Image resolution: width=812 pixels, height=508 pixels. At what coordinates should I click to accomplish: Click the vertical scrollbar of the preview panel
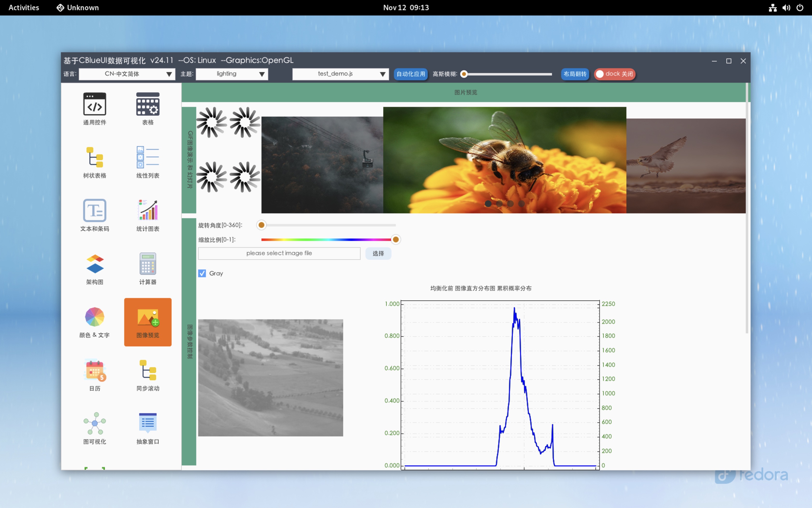pyautogui.click(x=747, y=208)
